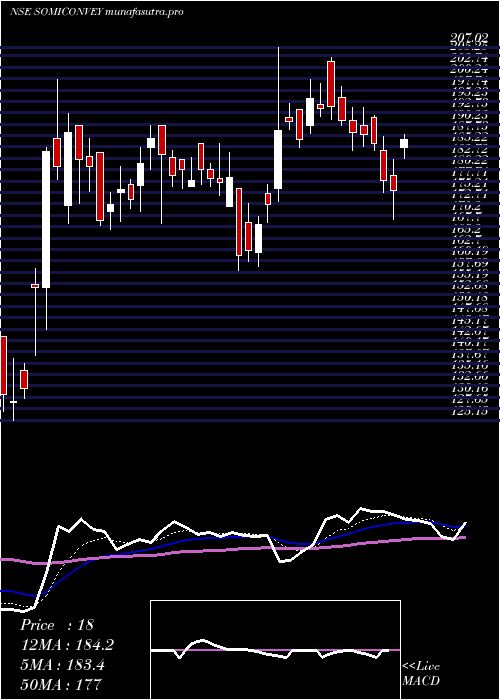Click the 202.74 price axis label
The height and width of the screenshot is (700, 500).
tap(468, 58)
